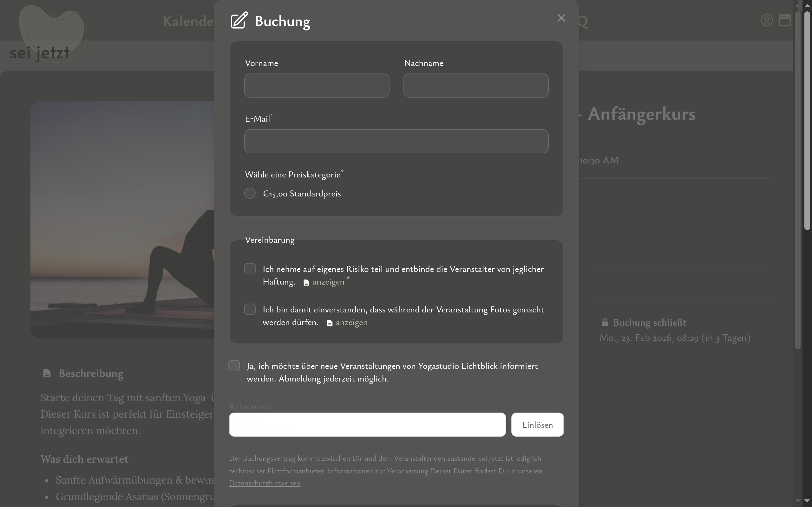Click the Rabattcode input field
This screenshot has height=507, width=812.
click(367, 425)
